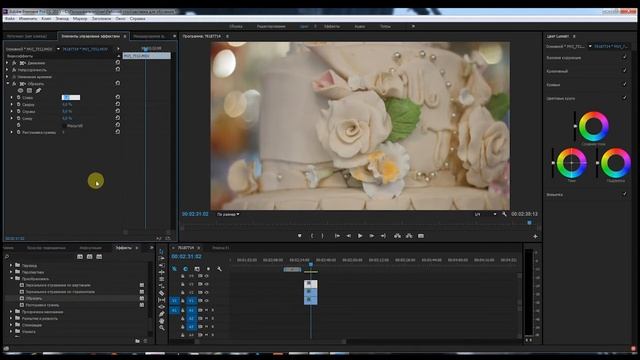The width and height of the screenshot is (640, 360).
Task: Select the Track Select Forward tool
Action: click(162, 258)
